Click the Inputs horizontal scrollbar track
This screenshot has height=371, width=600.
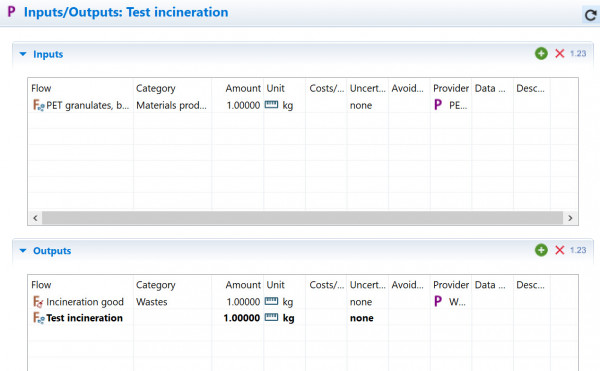click(302, 218)
